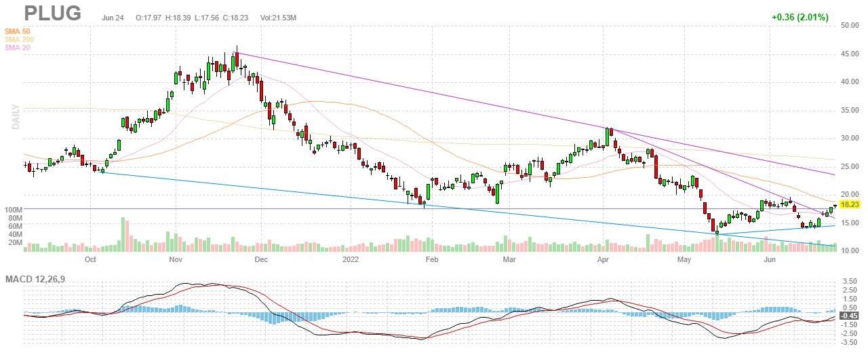Click the PLUG ticker symbol
Screen dimensions: 868x353
pyautogui.click(x=53, y=13)
